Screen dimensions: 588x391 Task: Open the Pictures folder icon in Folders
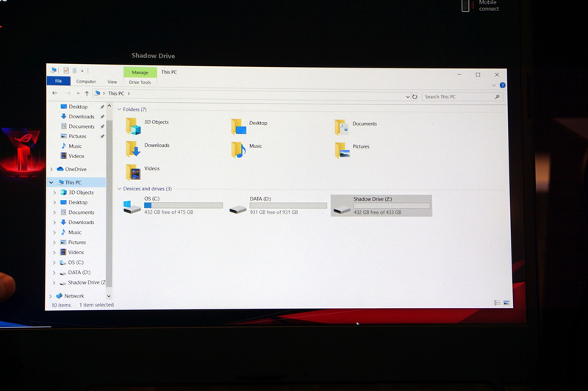(342, 151)
